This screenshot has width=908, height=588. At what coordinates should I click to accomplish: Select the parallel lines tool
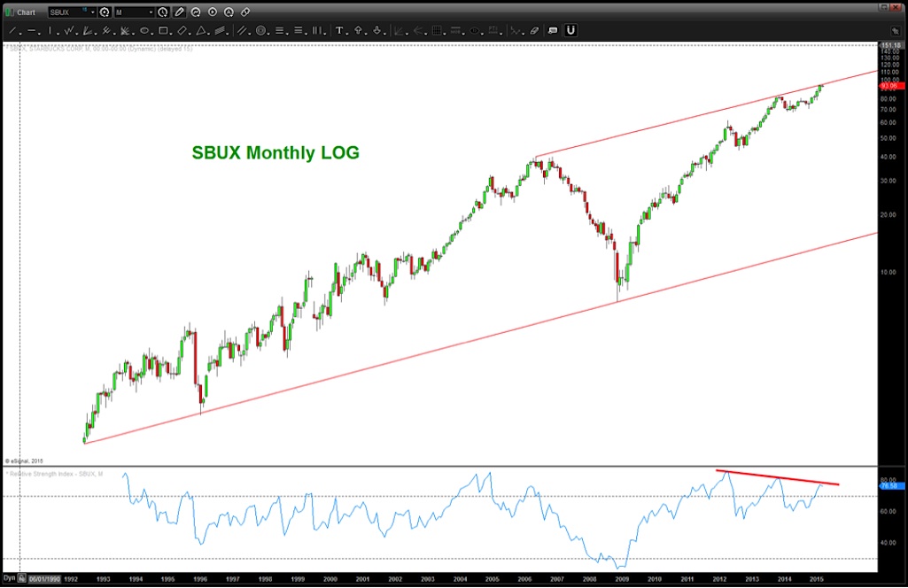(242, 31)
